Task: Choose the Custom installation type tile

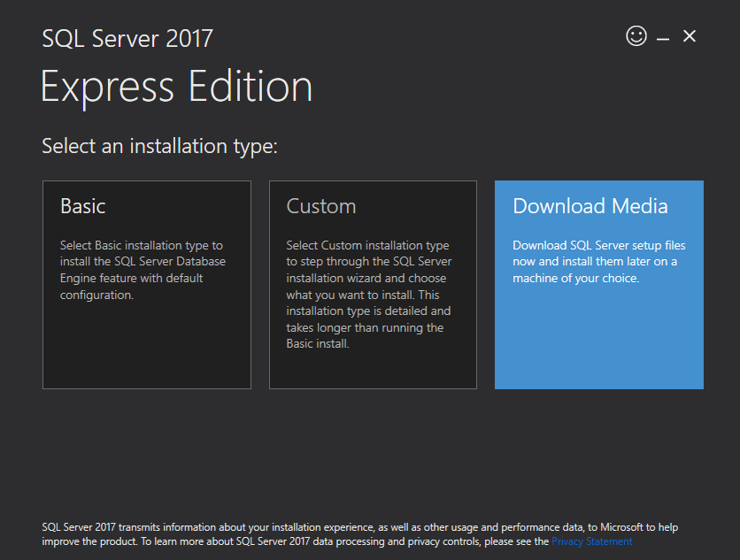Action: [373, 285]
